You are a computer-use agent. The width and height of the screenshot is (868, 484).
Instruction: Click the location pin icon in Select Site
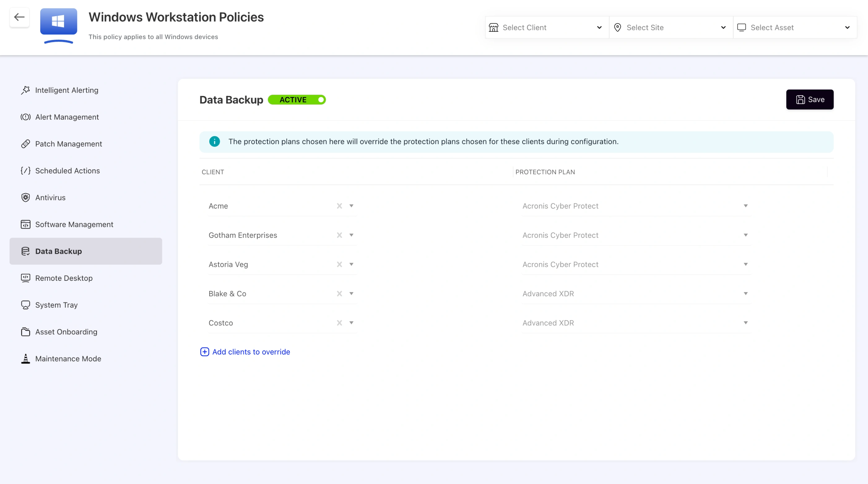point(618,27)
